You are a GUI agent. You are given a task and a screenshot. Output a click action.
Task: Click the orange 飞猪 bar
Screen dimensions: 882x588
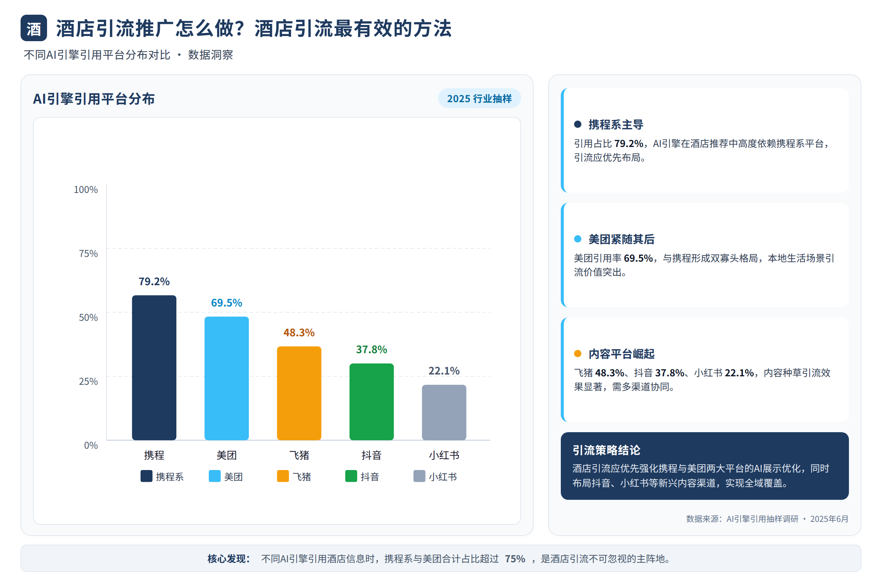coord(299,393)
